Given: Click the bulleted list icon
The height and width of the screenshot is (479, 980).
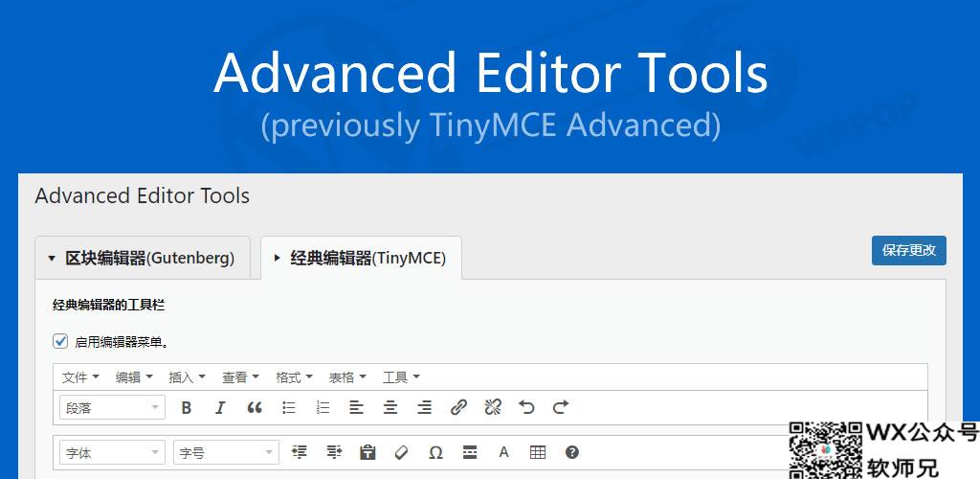Looking at the screenshot, I should click(289, 408).
